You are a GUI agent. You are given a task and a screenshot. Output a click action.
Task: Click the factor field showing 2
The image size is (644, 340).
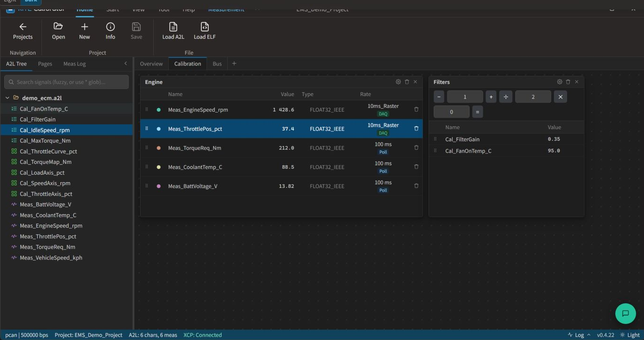point(533,97)
